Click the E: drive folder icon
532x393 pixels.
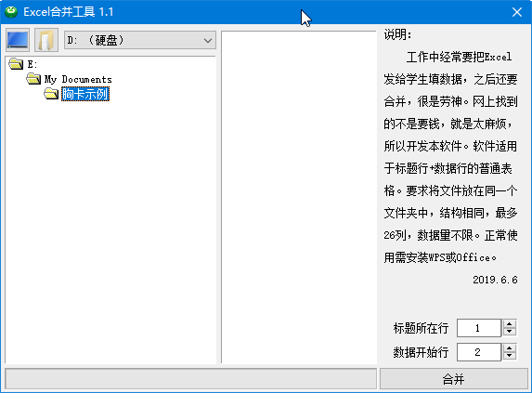point(17,63)
